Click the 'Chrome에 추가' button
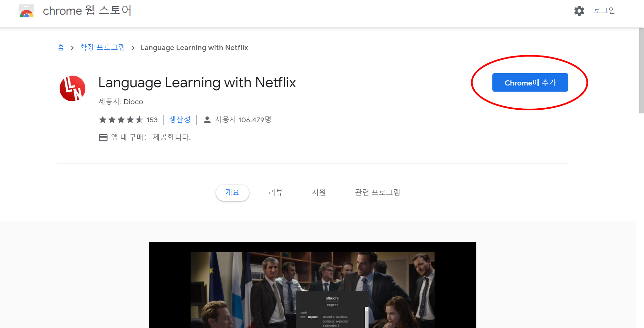Screen dimensions: 644x328 pos(530,82)
